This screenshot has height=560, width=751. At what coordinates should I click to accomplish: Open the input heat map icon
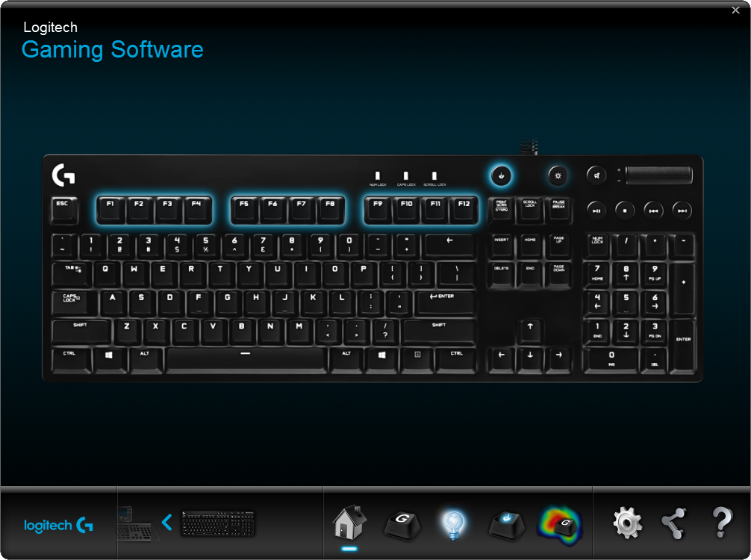(x=560, y=526)
